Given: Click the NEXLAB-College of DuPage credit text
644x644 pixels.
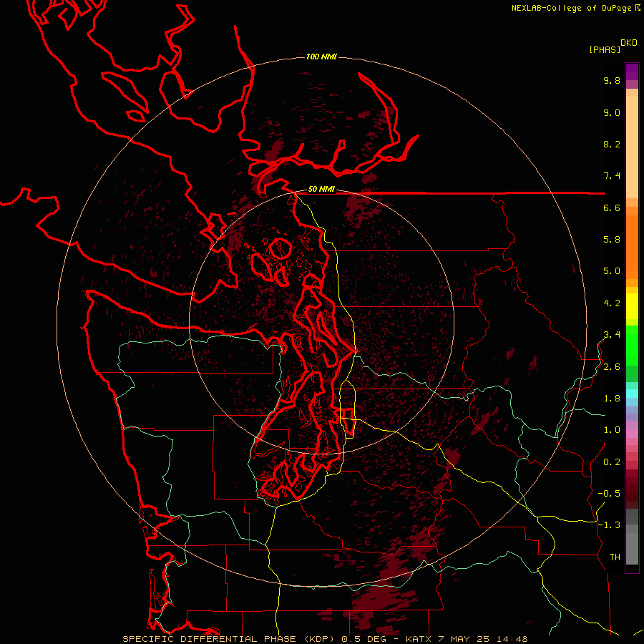Looking at the screenshot, I should coord(571,8).
